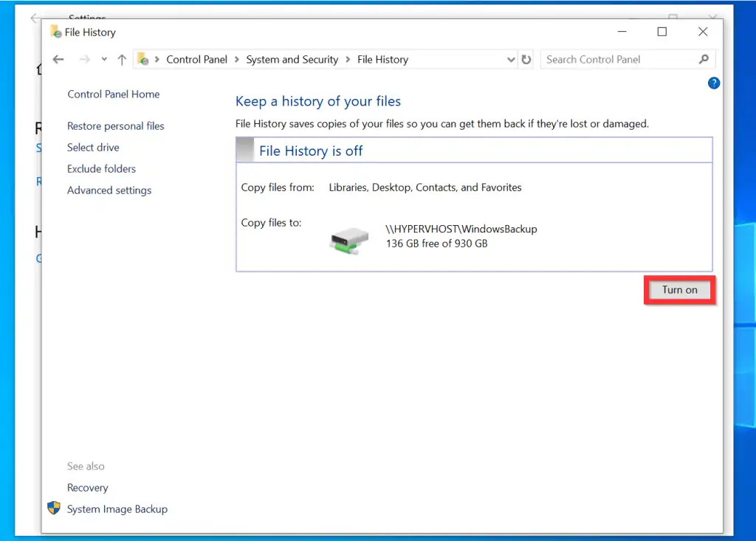Open the recent locations dropdown arrow
The height and width of the screenshot is (541, 756).
tap(104, 60)
